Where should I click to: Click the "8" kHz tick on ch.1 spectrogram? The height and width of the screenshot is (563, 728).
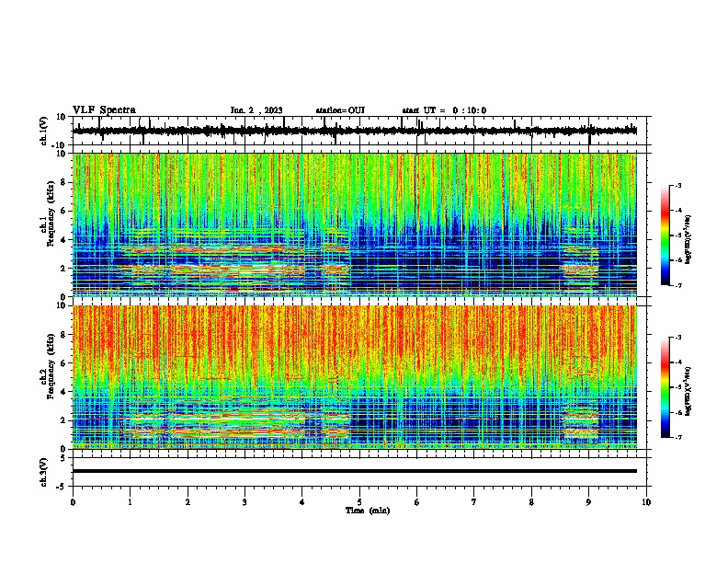[x=63, y=182]
